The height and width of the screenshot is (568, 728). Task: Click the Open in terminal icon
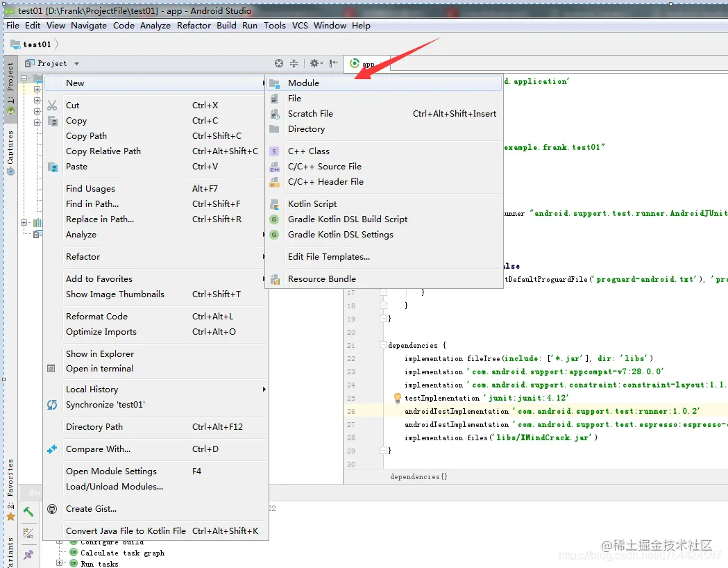51,369
